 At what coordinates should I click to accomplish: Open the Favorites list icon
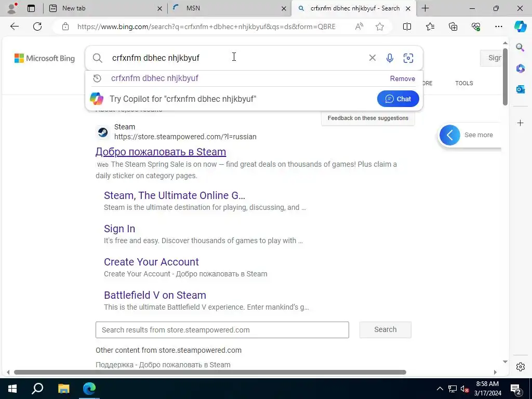[x=430, y=26]
